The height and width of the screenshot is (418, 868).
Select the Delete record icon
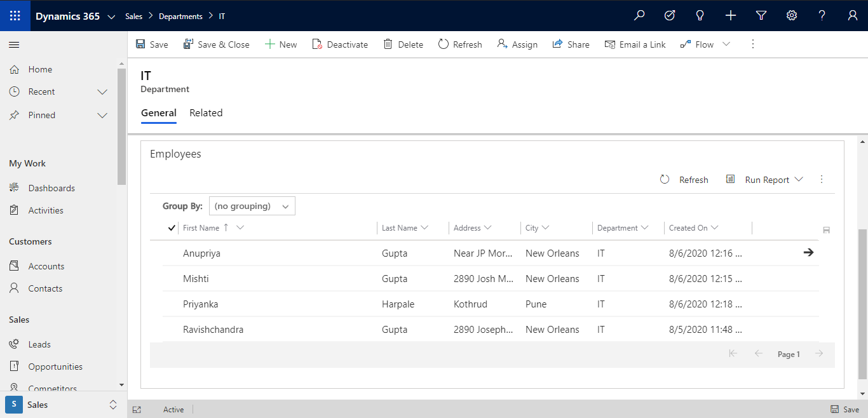[388, 44]
